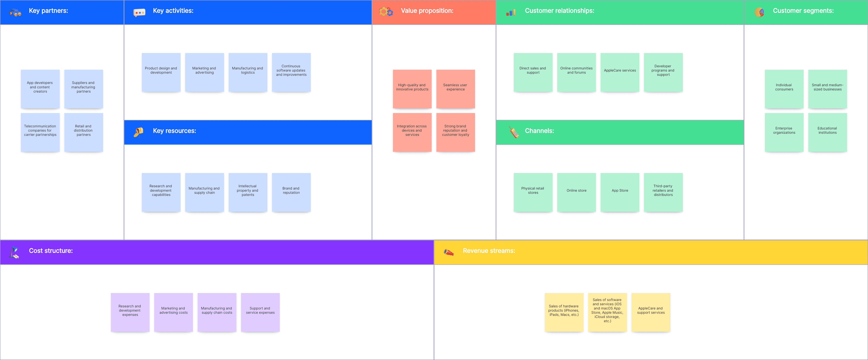
Task: Select the 'Key resources:' header text
Action: pos(175,131)
